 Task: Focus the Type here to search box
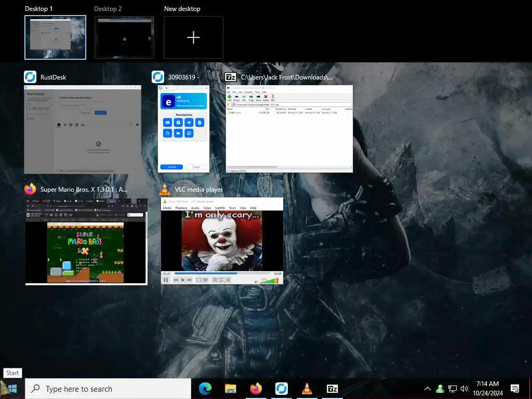(108, 389)
